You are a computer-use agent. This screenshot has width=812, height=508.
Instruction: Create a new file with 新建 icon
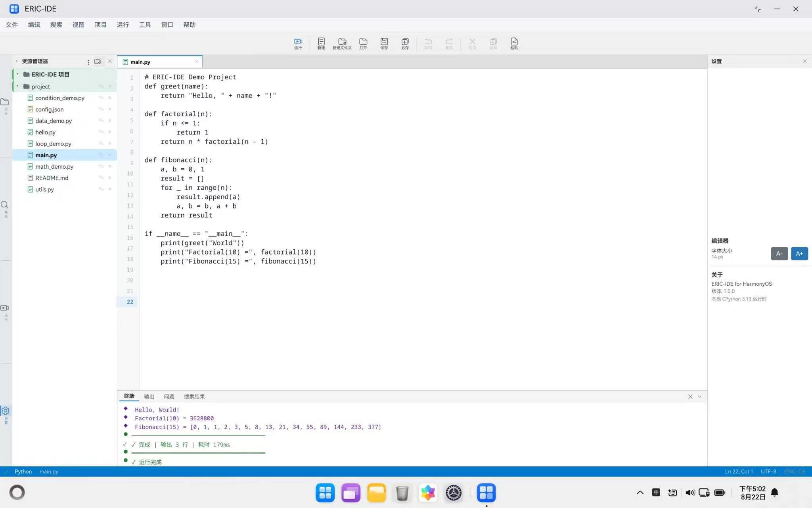321,43
